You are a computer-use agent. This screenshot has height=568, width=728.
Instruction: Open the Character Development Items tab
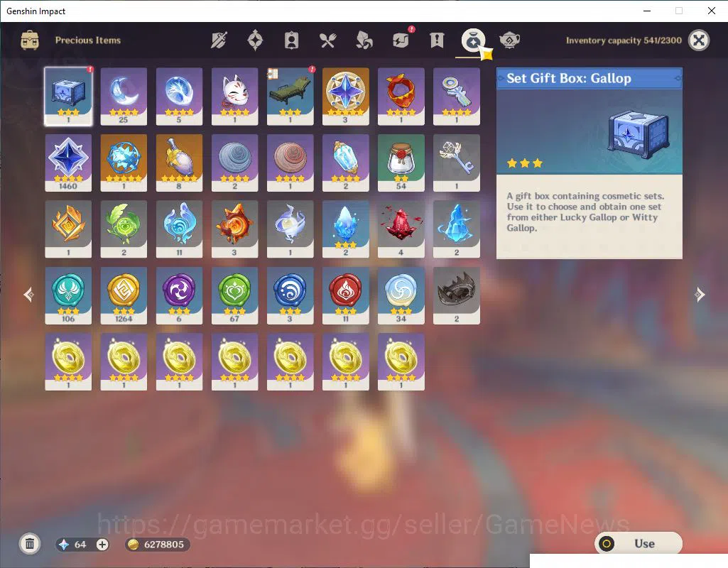click(291, 40)
